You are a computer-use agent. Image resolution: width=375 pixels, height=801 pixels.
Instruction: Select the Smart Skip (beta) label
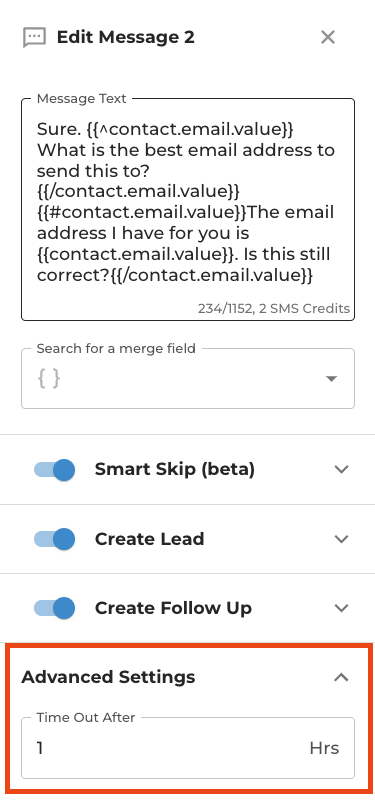tap(175, 469)
